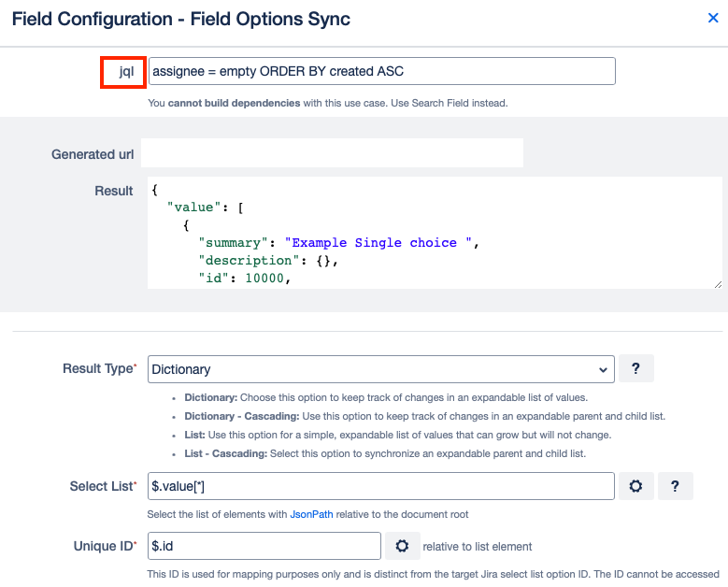Open the Result Type dropdown
Image resolution: width=728 pixels, height=587 pixels.
click(x=380, y=369)
